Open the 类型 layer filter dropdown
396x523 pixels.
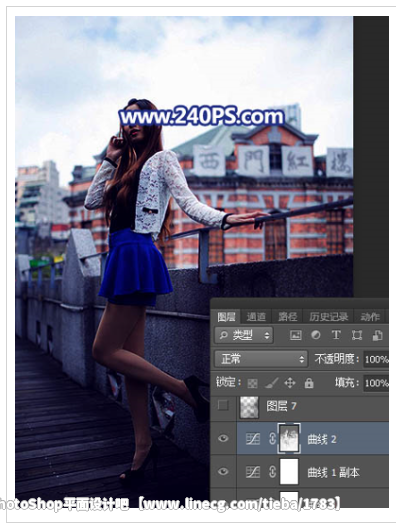244,335
